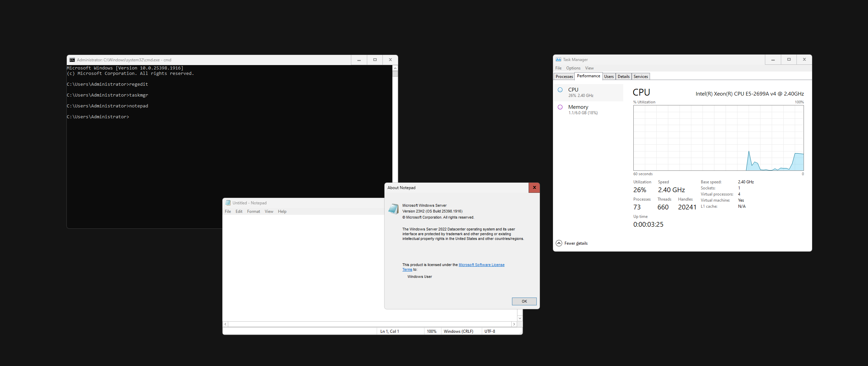Click the Notepad icon in About dialog
Screen dimensions: 868x366
(393, 209)
